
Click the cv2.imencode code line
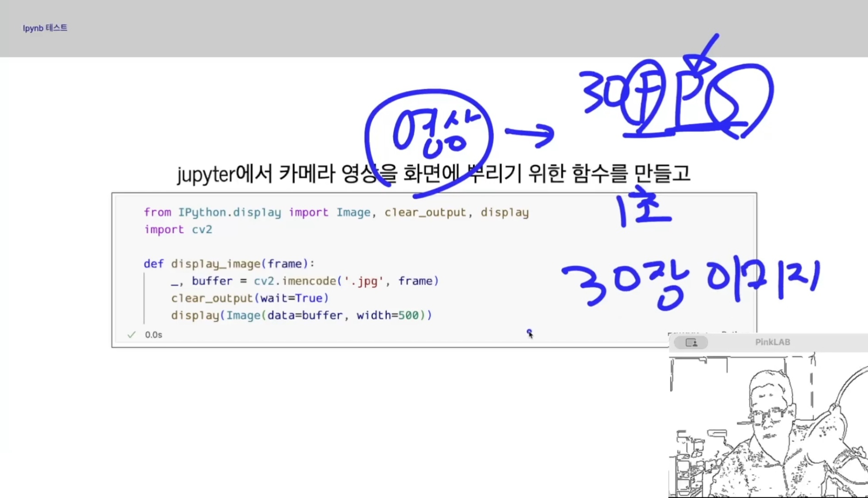[304, 281]
